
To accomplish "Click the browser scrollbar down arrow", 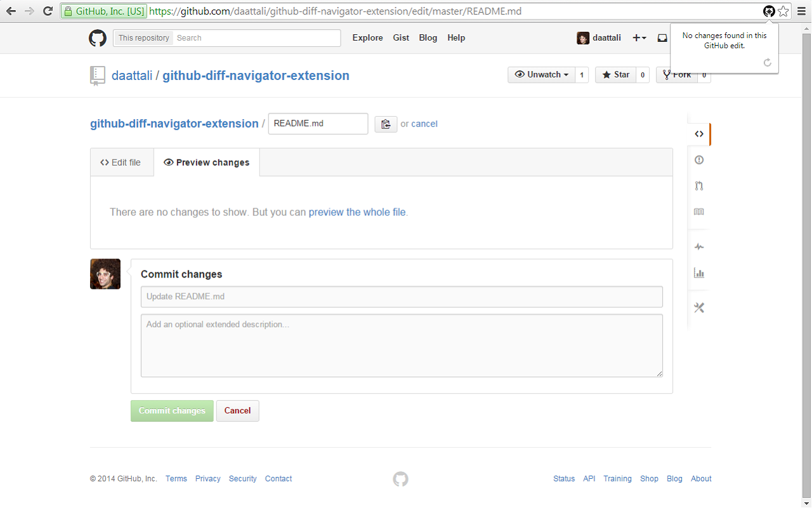I will click(x=806, y=502).
